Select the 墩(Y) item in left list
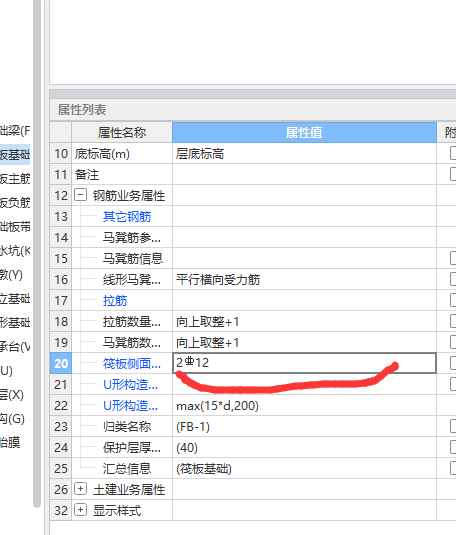This screenshot has width=456, height=535. [x=11, y=274]
